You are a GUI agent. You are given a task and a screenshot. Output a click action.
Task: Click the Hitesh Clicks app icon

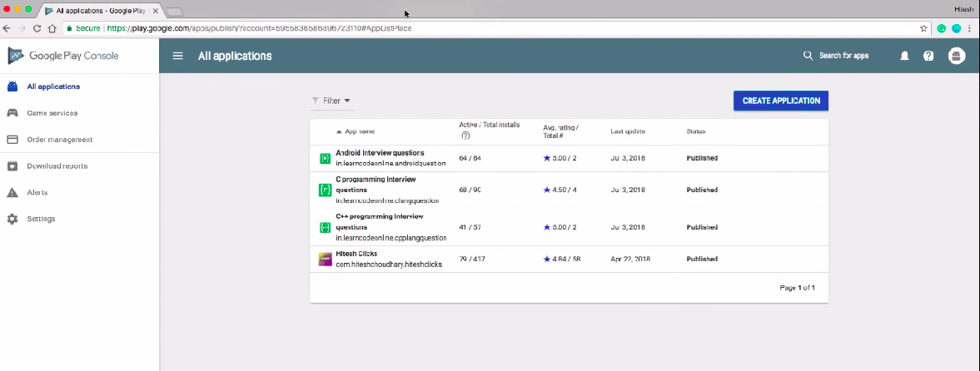tap(325, 260)
